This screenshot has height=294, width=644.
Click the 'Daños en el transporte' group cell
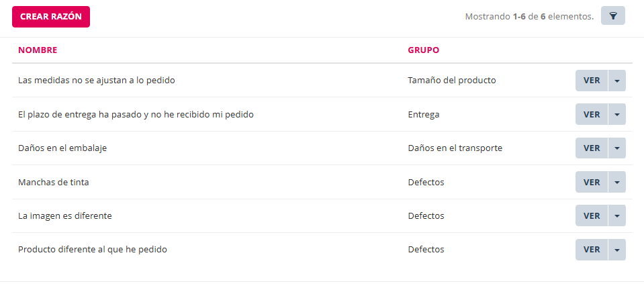point(455,148)
